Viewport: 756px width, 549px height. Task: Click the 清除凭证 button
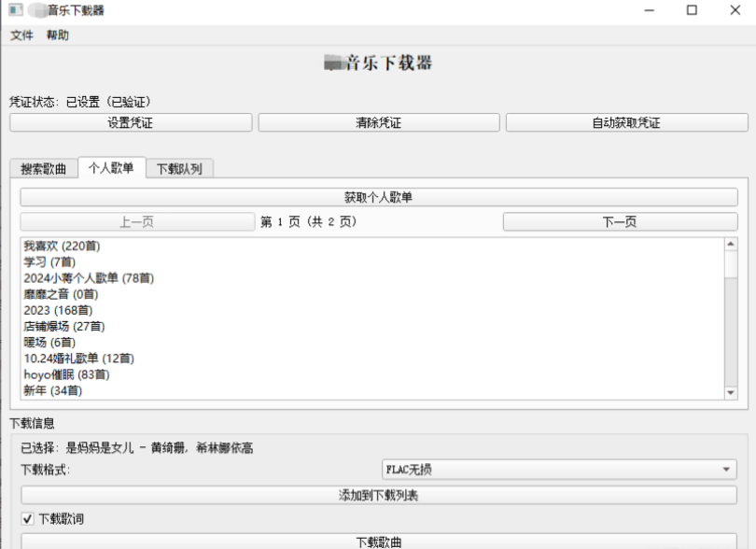coord(379,121)
